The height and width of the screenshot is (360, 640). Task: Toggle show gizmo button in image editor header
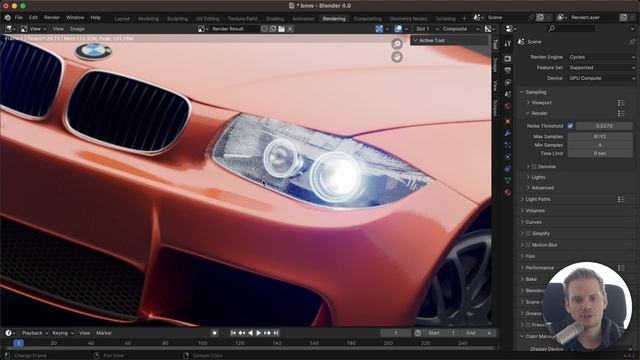pyautogui.click(x=379, y=29)
